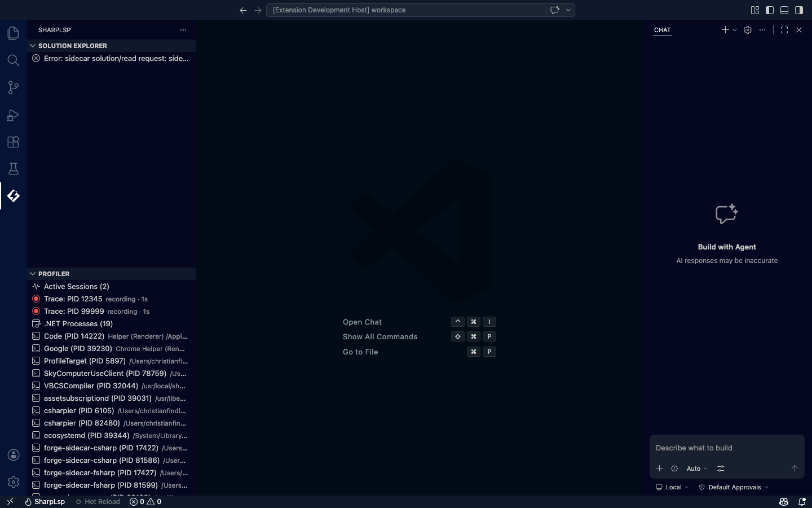Screen dimensions: 812x508
Task: Select Active Sessions (2) row
Action: tap(111, 286)
